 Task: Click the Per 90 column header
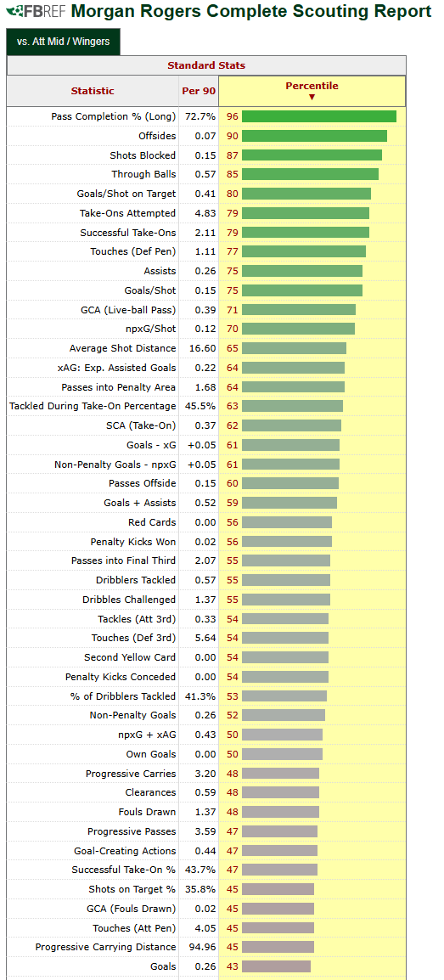199,91
